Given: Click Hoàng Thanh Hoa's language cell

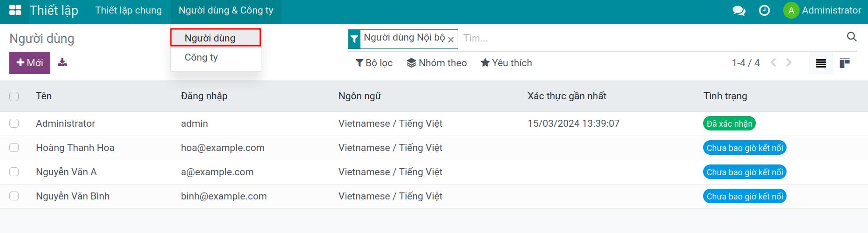Looking at the screenshot, I should coord(390,148).
